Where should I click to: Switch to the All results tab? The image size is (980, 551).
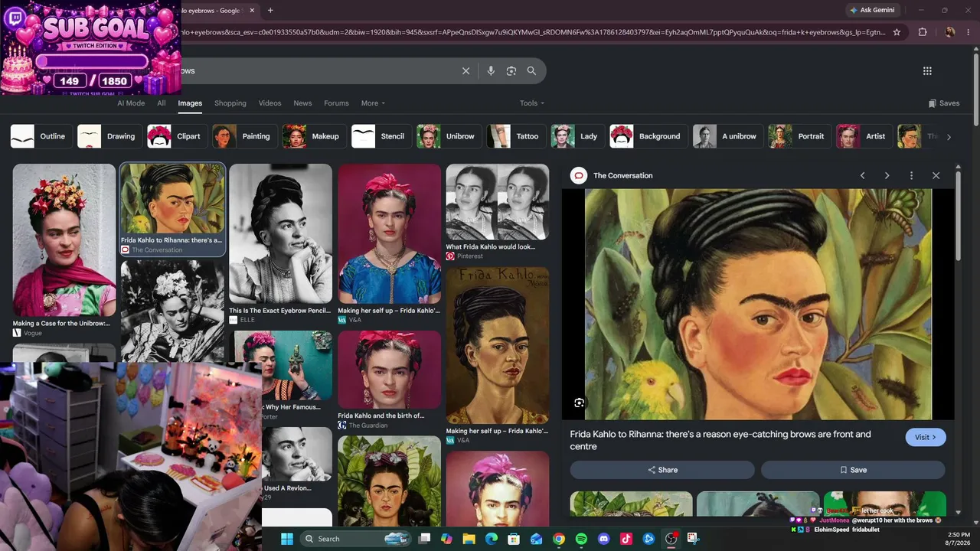coord(162,103)
